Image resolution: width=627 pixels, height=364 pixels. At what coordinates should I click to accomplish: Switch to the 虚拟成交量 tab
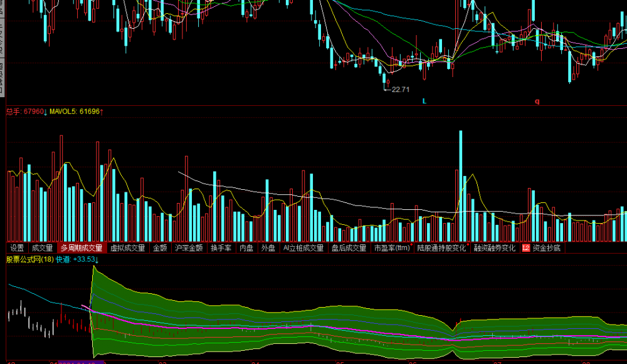click(x=127, y=248)
